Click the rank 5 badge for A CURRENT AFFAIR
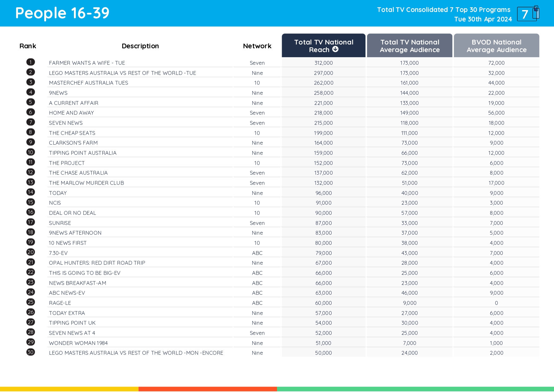The image size is (554, 392). click(x=30, y=102)
